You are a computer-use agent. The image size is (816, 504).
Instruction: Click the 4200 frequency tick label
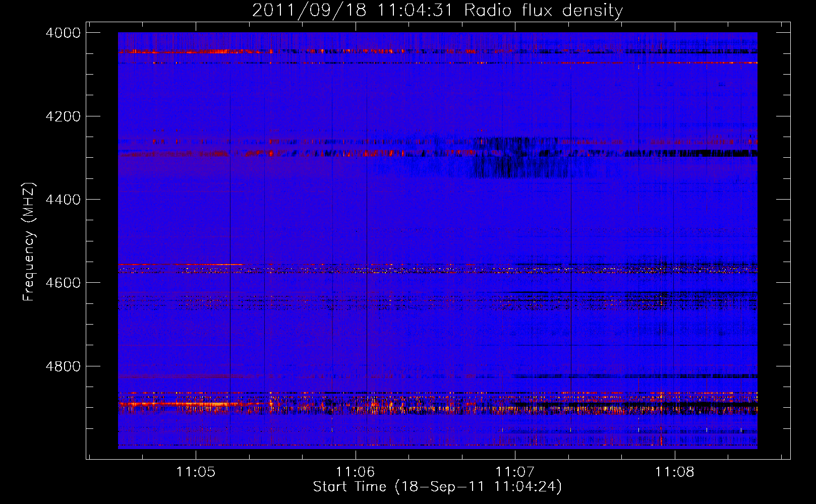coord(63,116)
